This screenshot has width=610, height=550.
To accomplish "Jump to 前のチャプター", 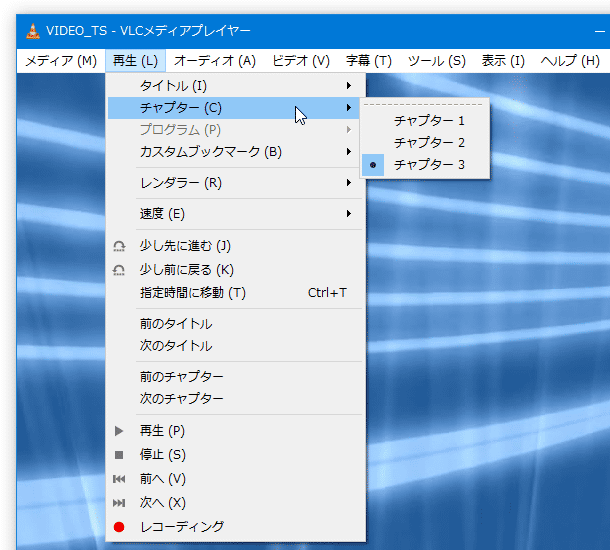I will [x=235, y=377].
